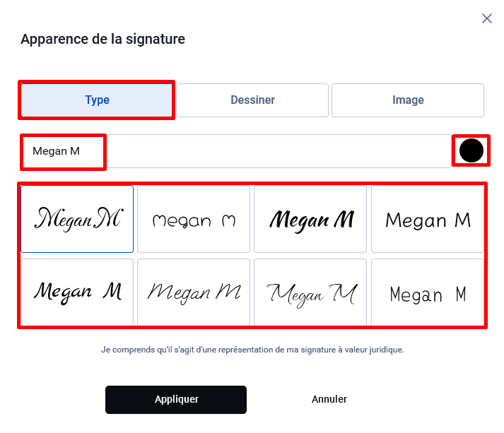
Task: Open the Dessiner tab
Action: pos(252,100)
